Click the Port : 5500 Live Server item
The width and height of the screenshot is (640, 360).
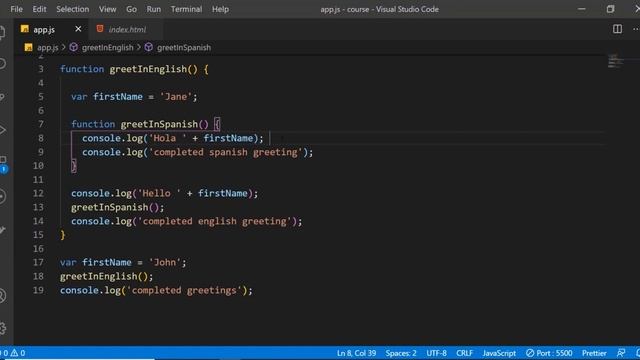[x=549, y=353]
